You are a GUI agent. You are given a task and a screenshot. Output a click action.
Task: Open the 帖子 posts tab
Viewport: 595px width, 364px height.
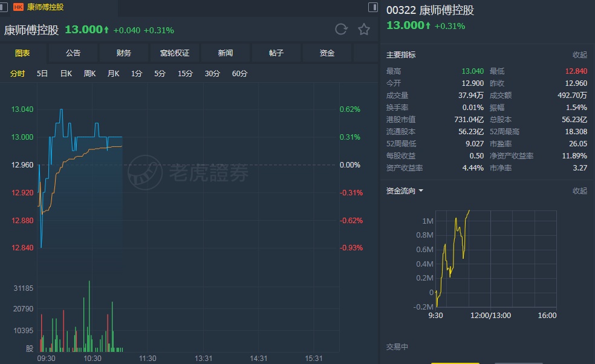(276, 53)
